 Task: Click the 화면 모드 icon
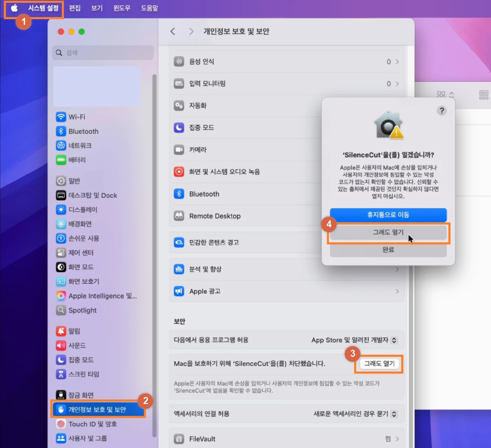61,267
